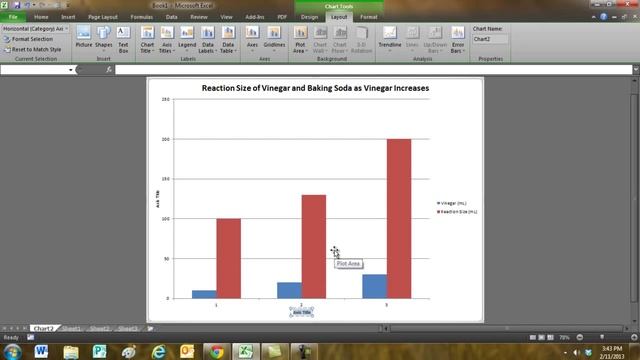Switch to the Insert tab

click(x=68, y=17)
